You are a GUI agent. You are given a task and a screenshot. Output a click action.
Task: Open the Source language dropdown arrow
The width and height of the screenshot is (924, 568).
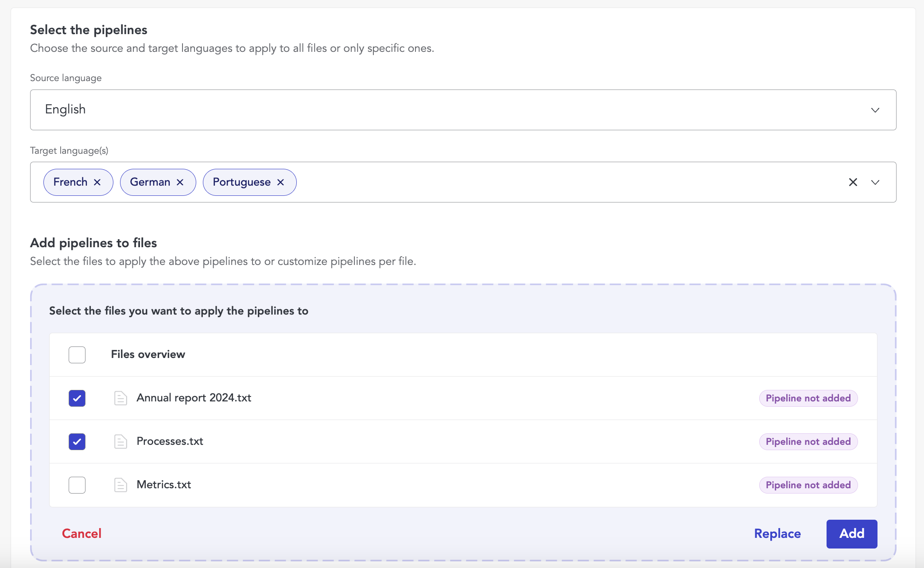pyautogui.click(x=875, y=110)
